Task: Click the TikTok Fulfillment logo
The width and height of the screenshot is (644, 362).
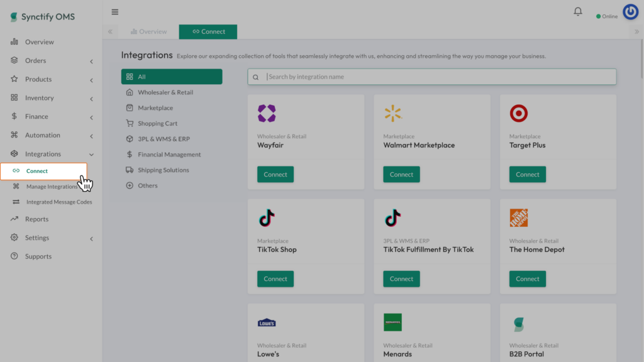Action: pos(392,218)
